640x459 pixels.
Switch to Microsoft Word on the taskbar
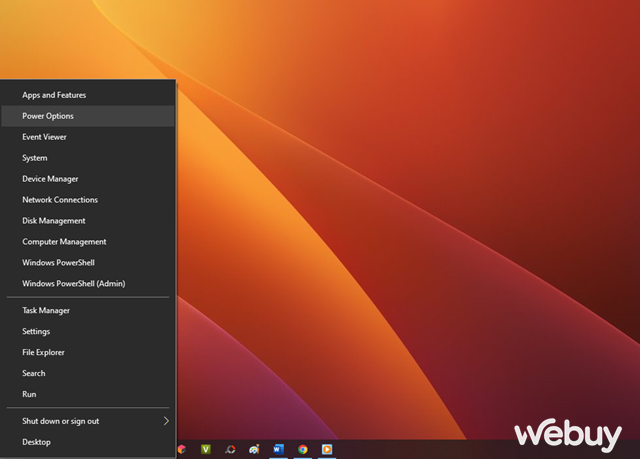pos(278,449)
